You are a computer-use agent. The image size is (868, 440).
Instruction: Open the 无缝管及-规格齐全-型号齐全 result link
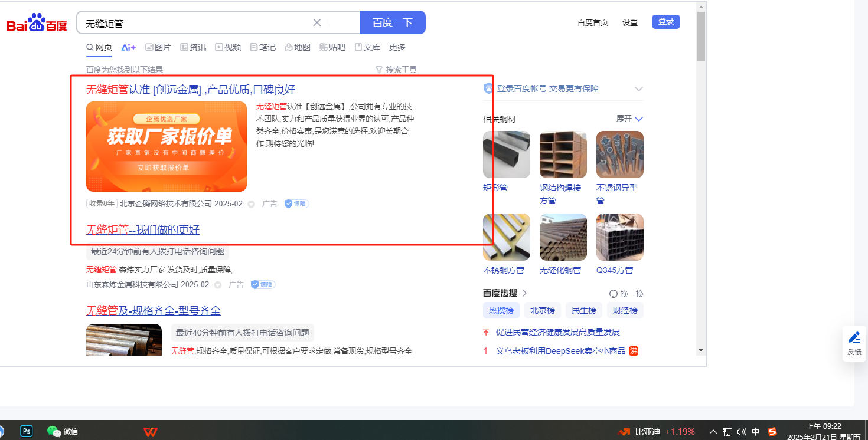pyautogui.click(x=154, y=310)
